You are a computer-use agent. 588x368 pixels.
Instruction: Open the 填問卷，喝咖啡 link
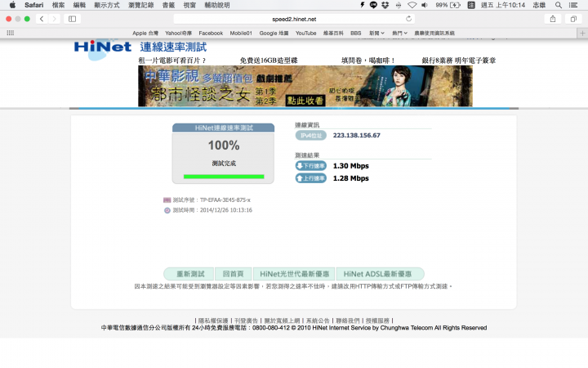tap(367, 60)
